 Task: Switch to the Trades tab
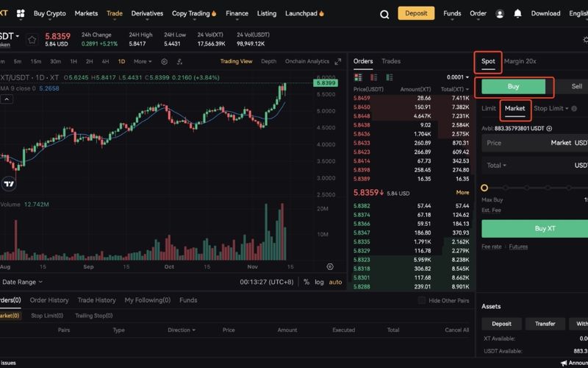pyautogui.click(x=391, y=61)
